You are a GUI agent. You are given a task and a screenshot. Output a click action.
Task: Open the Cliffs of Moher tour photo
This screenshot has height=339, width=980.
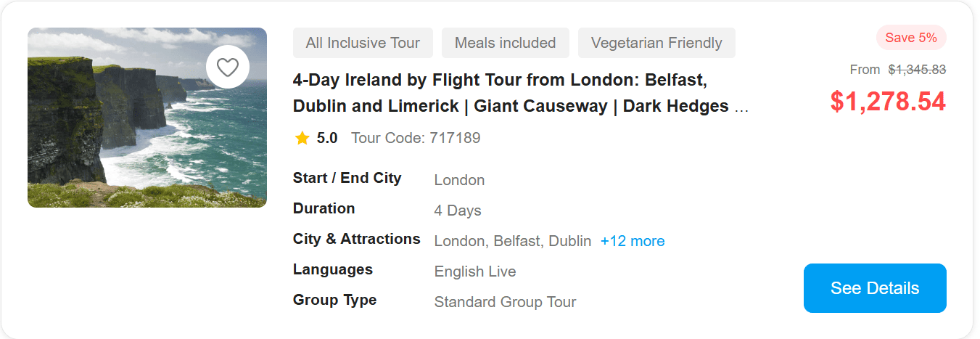point(131,131)
